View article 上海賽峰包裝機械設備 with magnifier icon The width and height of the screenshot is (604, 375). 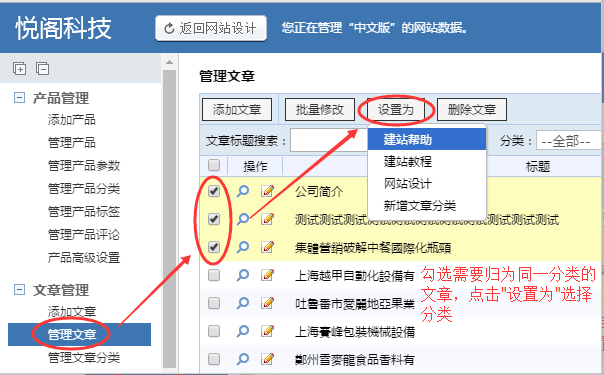pyautogui.click(x=243, y=331)
